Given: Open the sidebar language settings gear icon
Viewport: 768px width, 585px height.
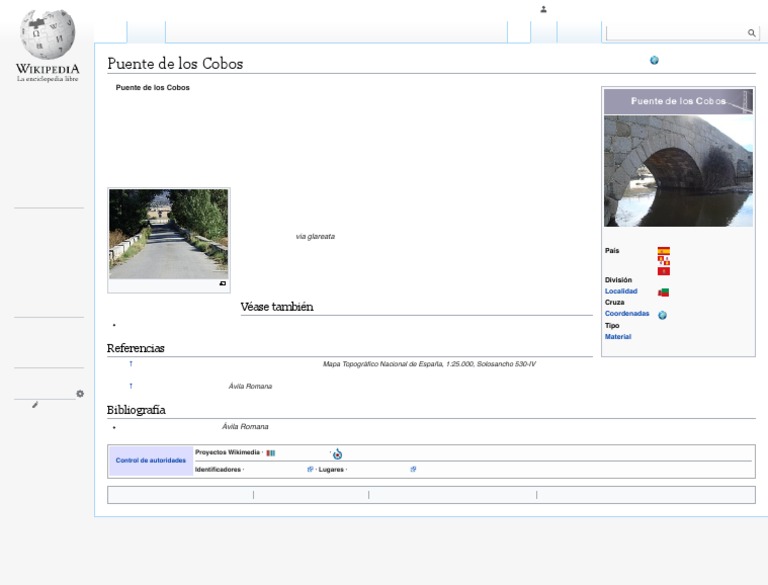Looking at the screenshot, I should (x=80, y=394).
